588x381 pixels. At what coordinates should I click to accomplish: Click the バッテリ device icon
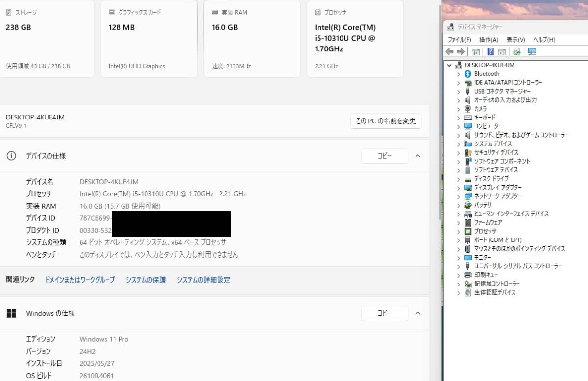(468, 205)
